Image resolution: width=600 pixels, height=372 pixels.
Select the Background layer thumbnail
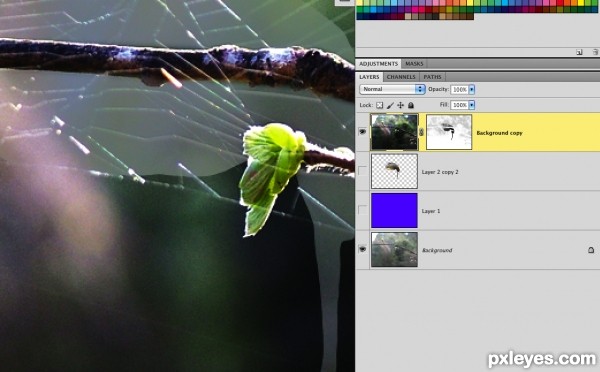(394, 250)
